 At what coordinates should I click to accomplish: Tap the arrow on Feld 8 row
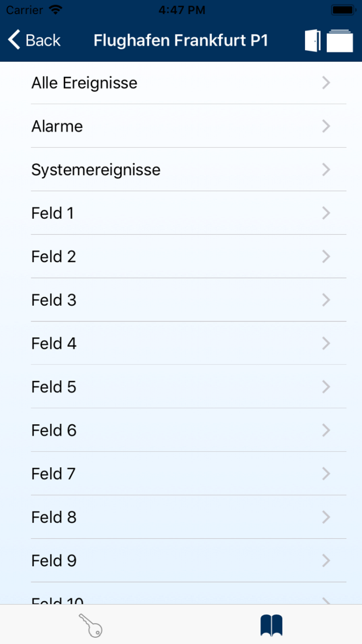tap(326, 517)
